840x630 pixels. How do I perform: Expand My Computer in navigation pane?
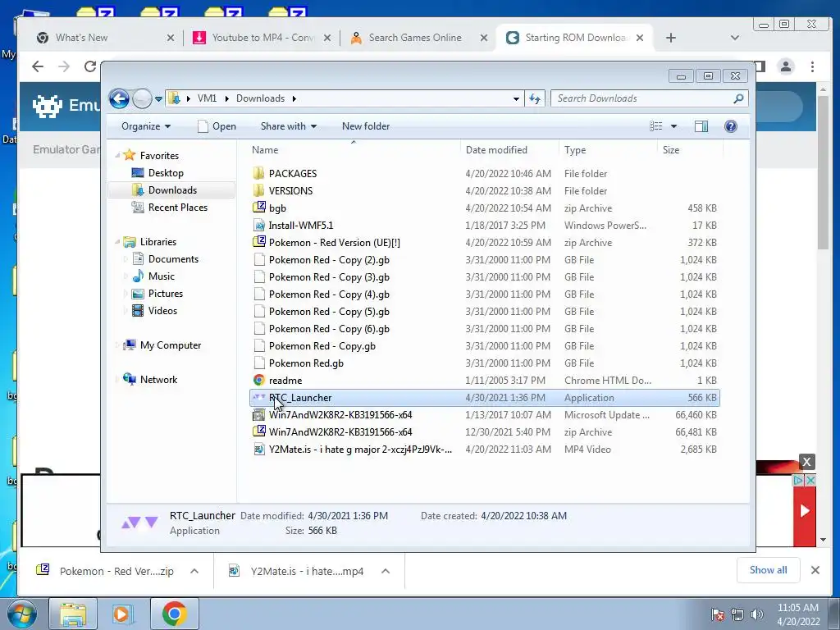click(x=118, y=345)
